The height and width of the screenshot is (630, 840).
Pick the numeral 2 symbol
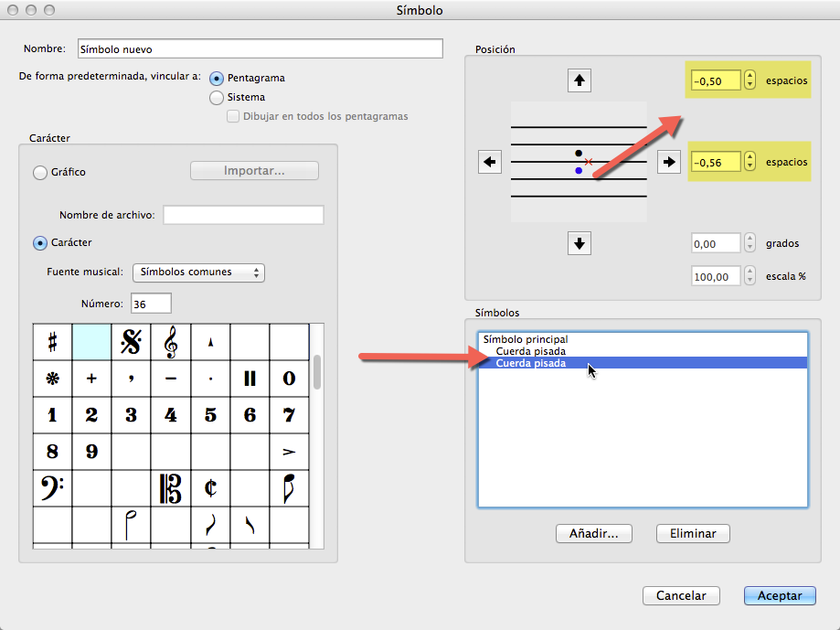pyautogui.click(x=91, y=415)
